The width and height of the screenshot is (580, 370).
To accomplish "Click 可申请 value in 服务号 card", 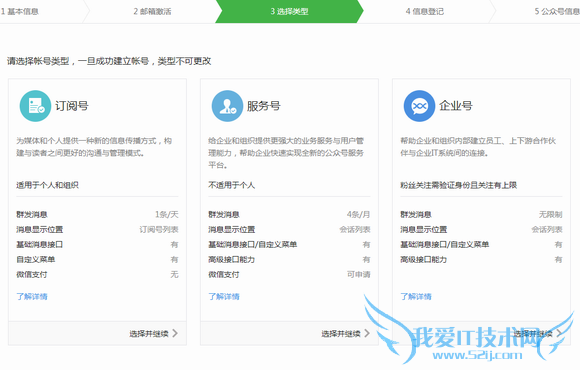I will pos(358,274).
